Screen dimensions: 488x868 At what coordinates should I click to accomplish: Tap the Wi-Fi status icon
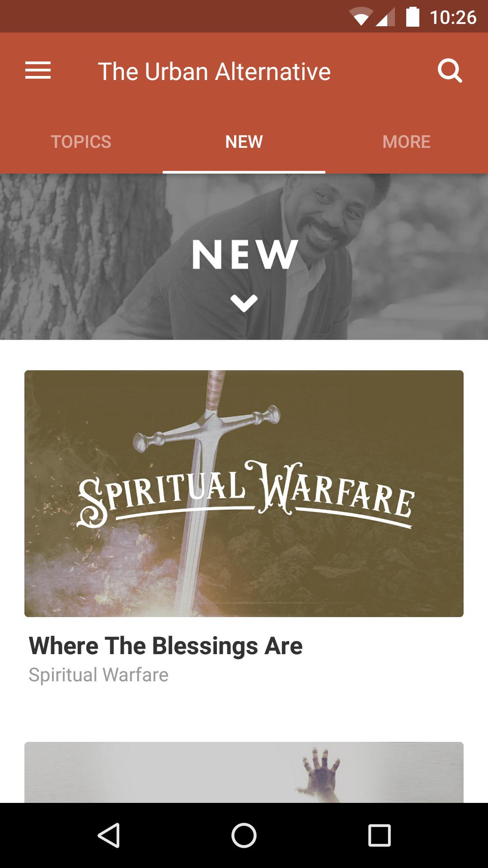pyautogui.click(x=361, y=17)
